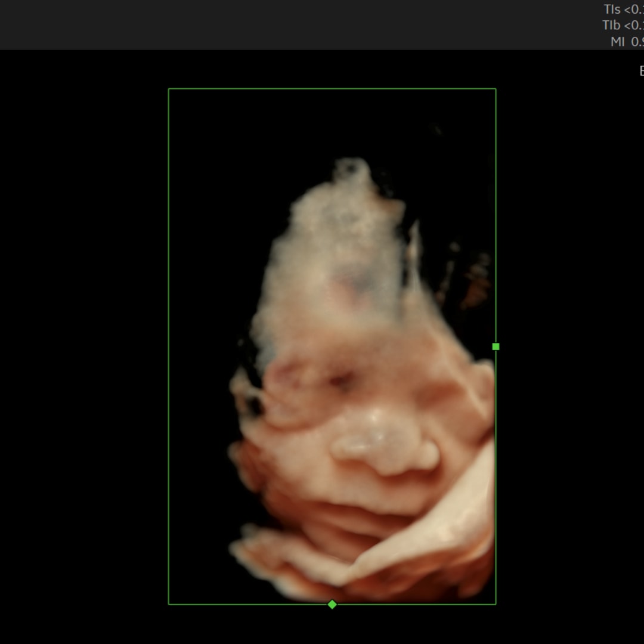The image size is (644, 644).
Task: Click the TIs thermal index readout
Action: [624, 9]
